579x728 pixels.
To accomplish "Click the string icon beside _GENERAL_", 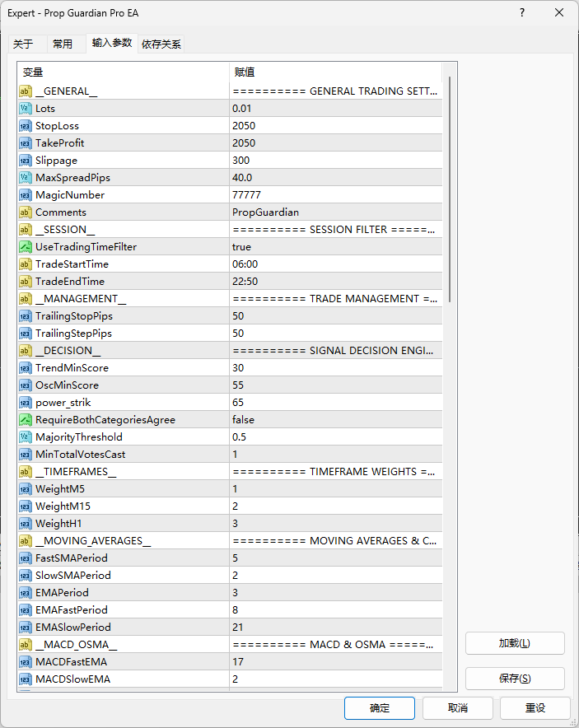I will point(25,91).
